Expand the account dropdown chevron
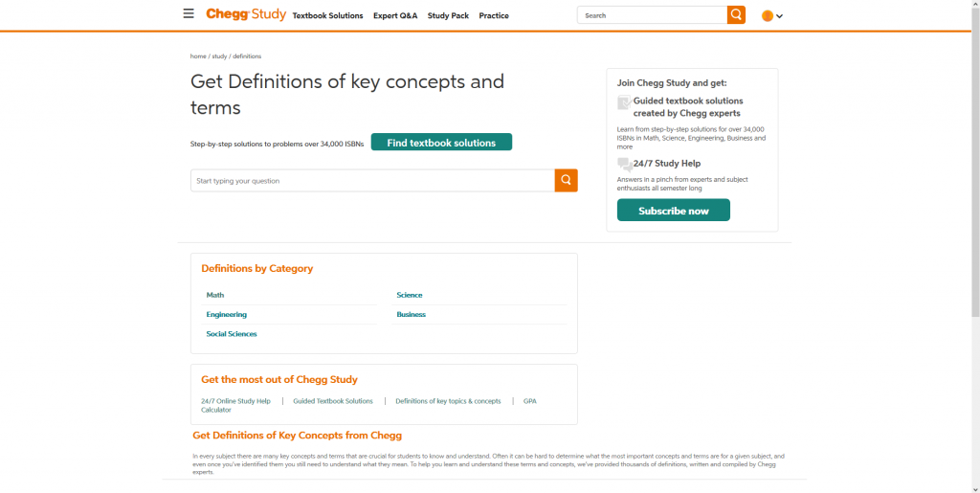The image size is (980, 493). (780, 16)
